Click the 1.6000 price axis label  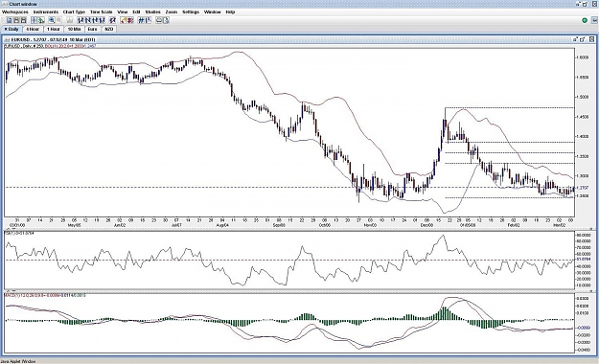click(583, 57)
